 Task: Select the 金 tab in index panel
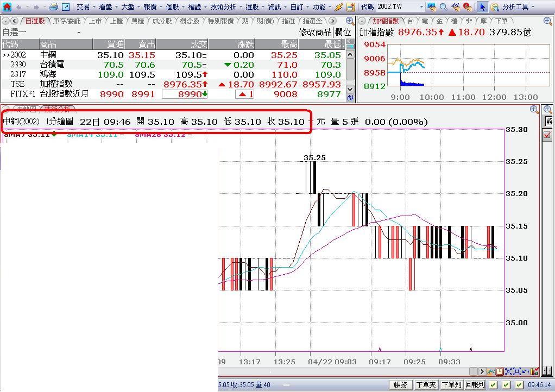tap(439, 21)
